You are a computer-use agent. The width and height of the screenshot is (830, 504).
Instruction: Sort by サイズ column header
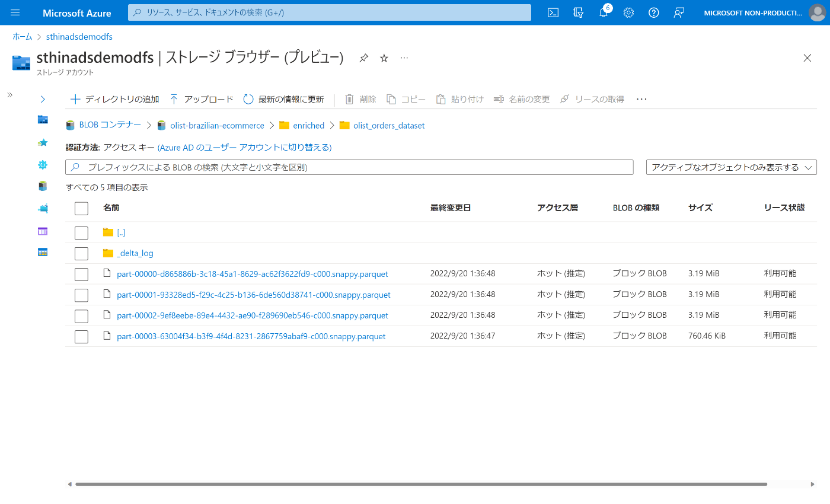pyautogui.click(x=700, y=208)
